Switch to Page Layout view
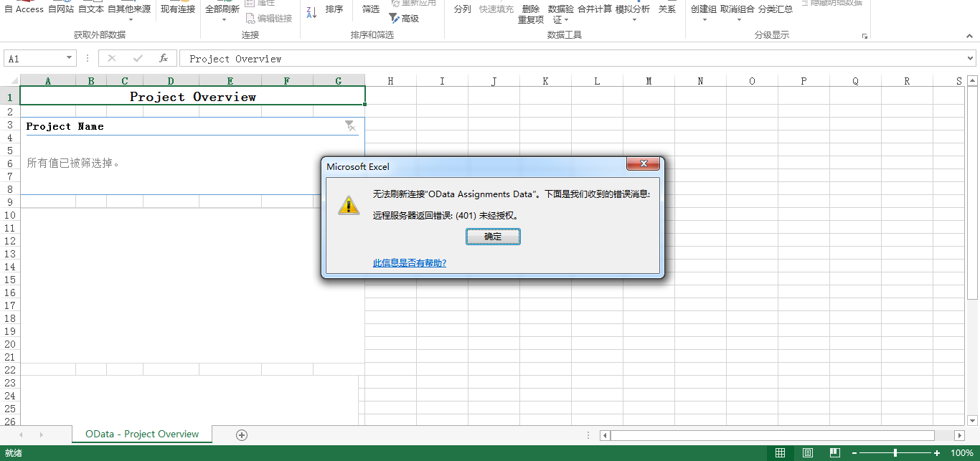 (x=808, y=453)
